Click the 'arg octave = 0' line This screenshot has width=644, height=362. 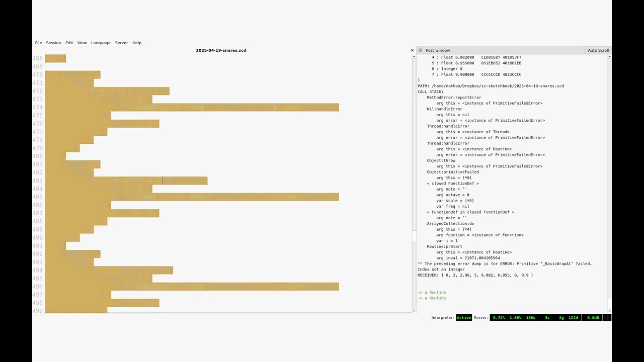pyautogui.click(x=453, y=195)
